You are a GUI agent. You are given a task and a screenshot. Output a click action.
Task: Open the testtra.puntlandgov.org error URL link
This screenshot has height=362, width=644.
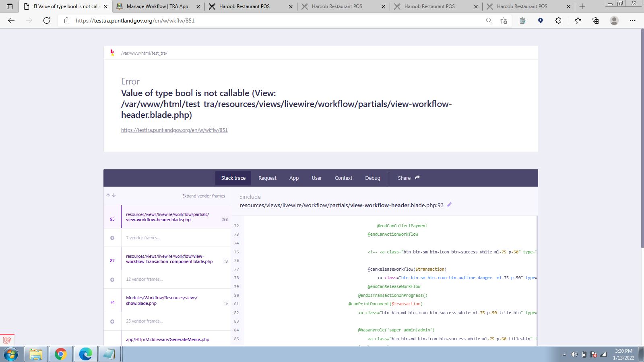click(174, 130)
